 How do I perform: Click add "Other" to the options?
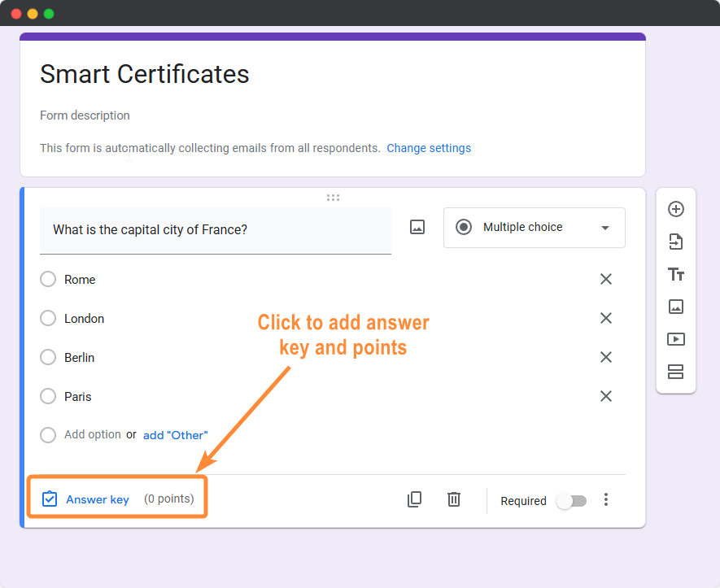(x=175, y=435)
